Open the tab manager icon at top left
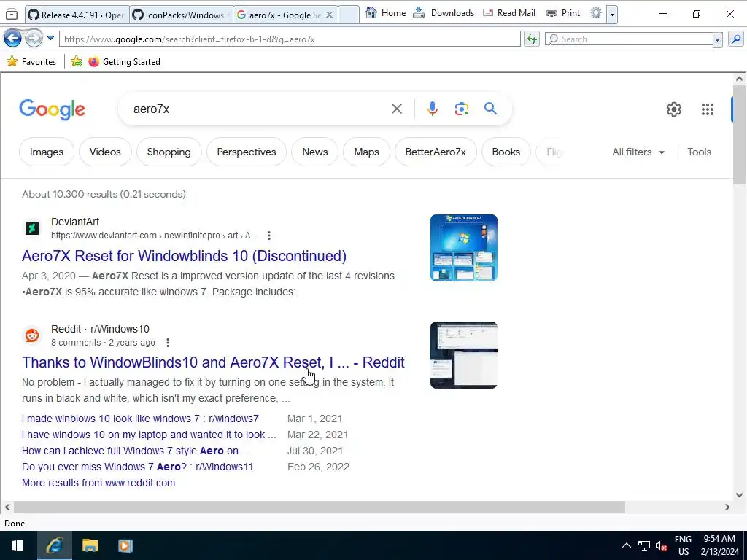The width and height of the screenshot is (747, 560). (x=12, y=15)
